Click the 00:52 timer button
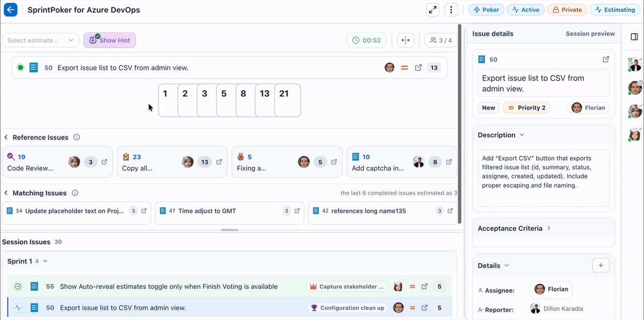Viewport: 644px width, 320px height. [367, 40]
